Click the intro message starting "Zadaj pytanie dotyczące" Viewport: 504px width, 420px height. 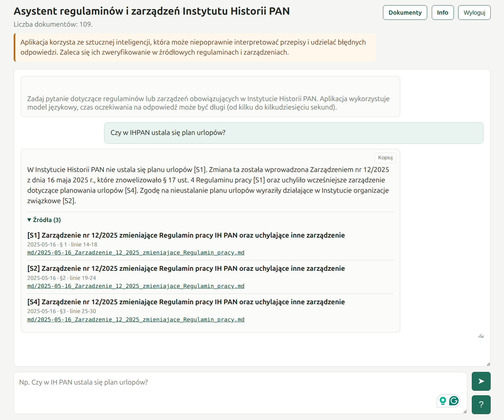click(208, 103)
